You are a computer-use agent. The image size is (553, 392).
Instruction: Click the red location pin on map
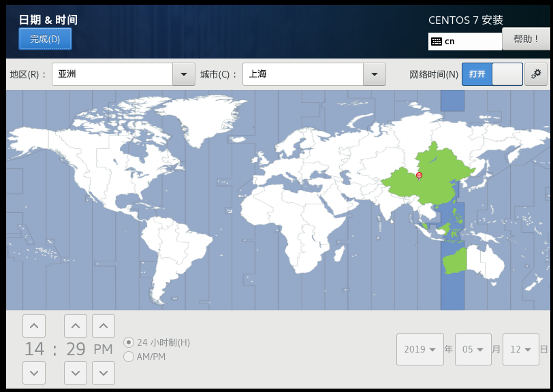tap(419, 176)
